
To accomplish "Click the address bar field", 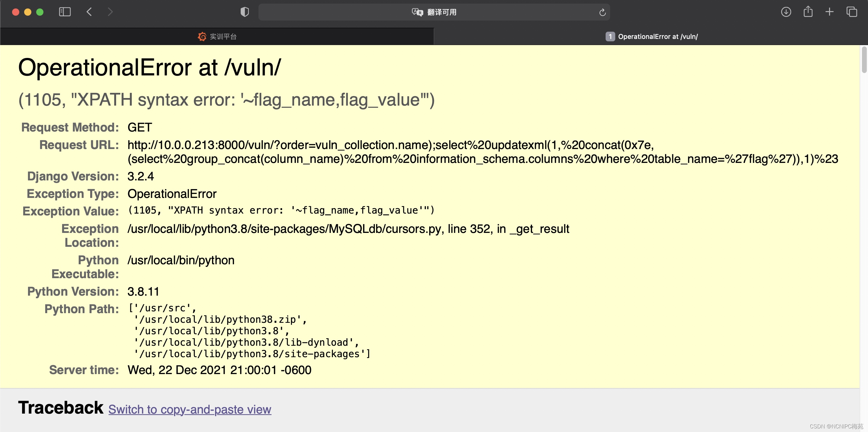I will tap(434, 12).
